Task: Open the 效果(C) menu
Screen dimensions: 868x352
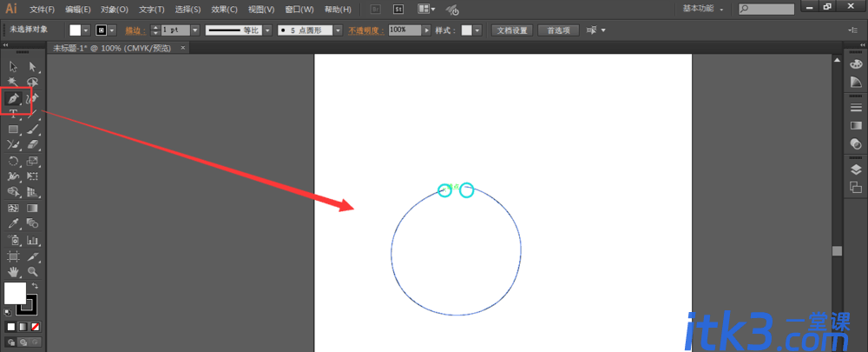Action: (x=224, y=10)
